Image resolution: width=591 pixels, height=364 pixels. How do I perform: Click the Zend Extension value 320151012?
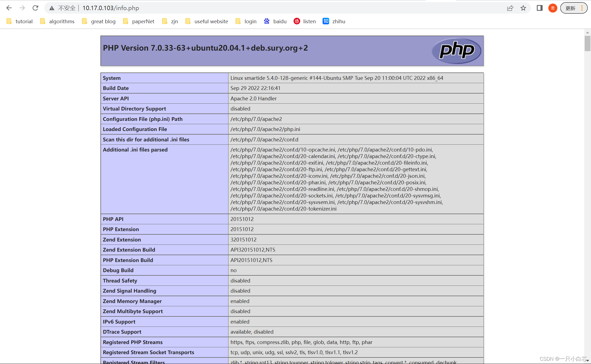244,240
